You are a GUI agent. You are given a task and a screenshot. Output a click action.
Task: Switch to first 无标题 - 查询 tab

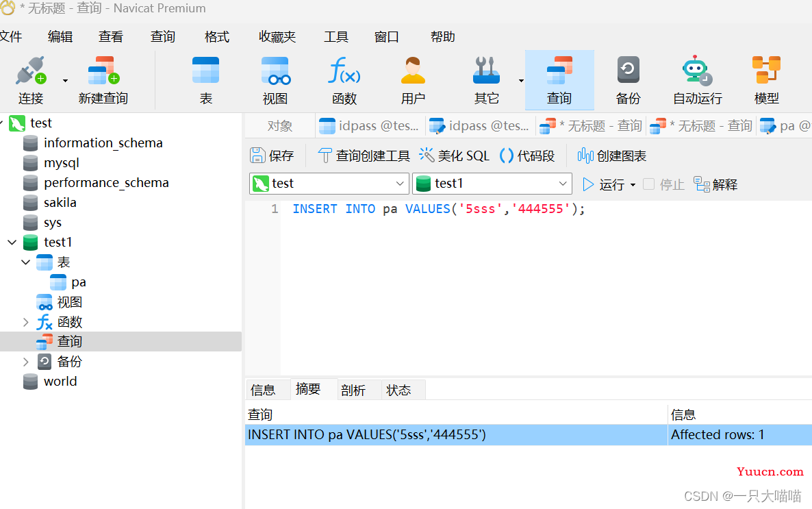[x=591, y=126]
